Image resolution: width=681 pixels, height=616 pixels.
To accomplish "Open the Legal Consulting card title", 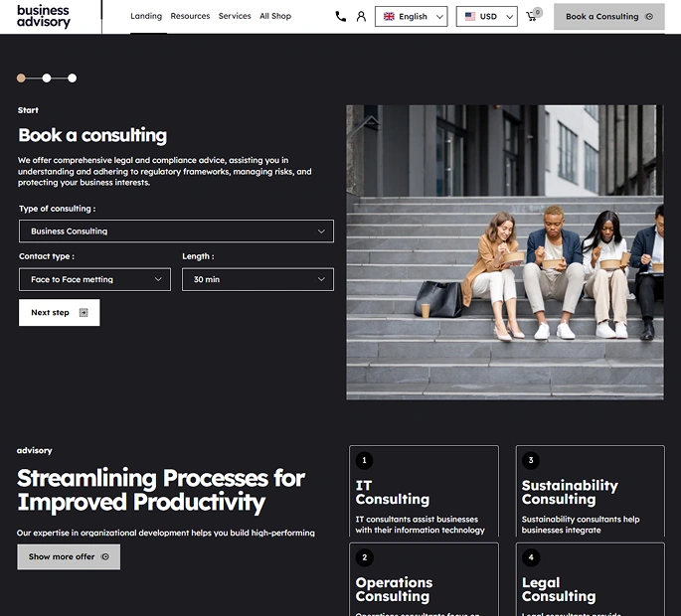I will coord(559,589).
